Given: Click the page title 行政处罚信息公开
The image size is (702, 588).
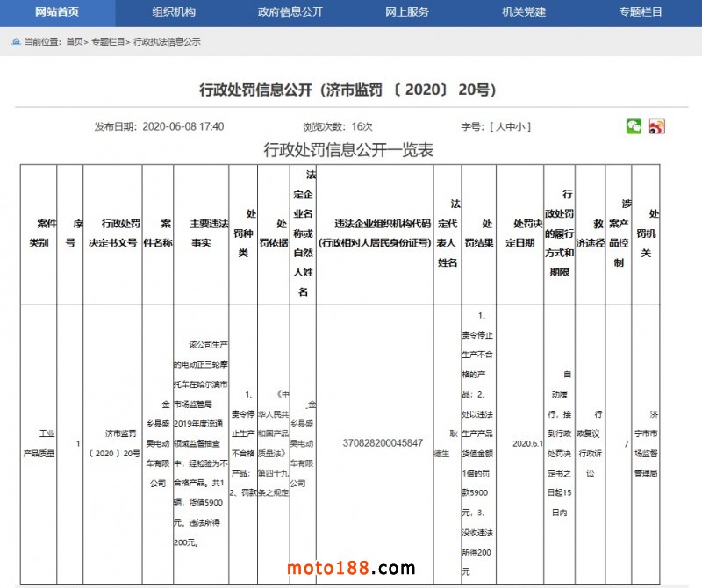Looking at the screenshot, I should 348,90.
